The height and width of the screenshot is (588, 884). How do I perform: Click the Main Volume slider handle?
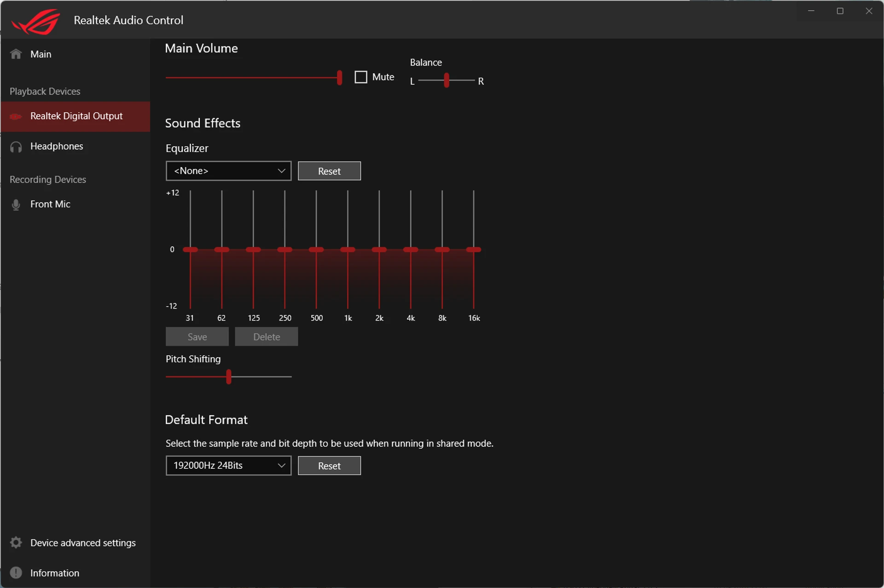tap(339, 77)
